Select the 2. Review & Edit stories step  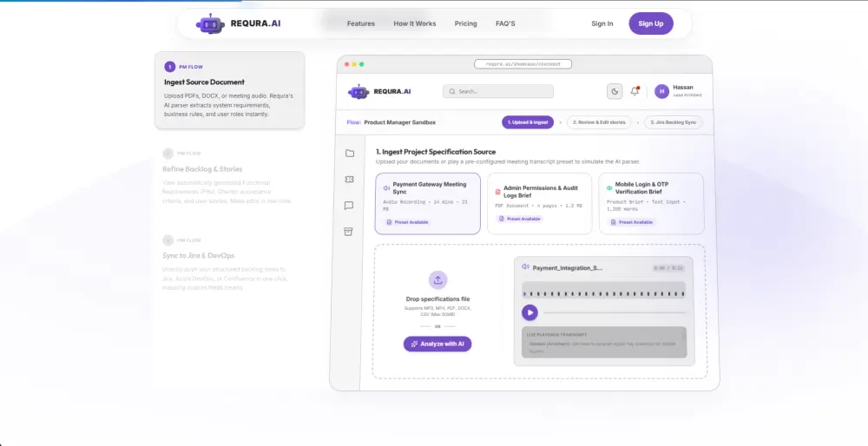point(599,122)
